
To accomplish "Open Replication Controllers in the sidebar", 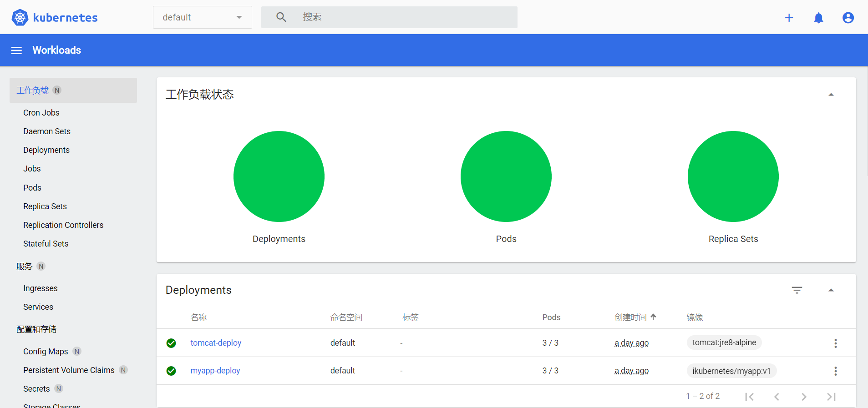I will pos(63,225).
